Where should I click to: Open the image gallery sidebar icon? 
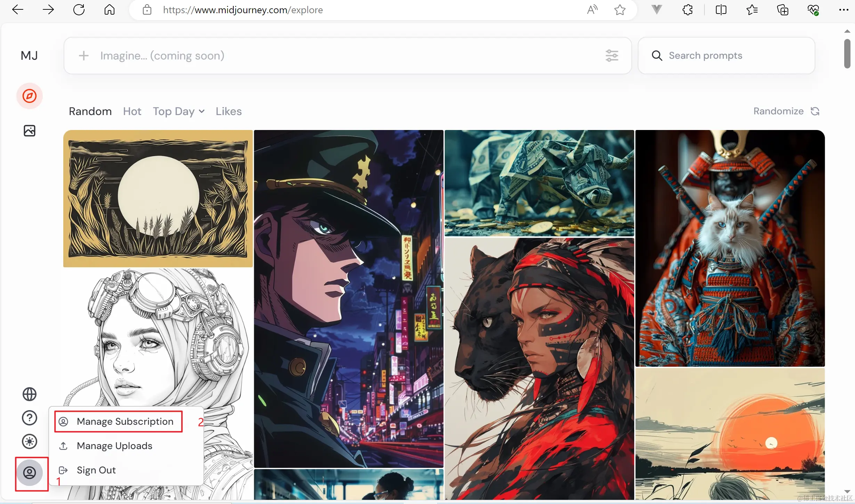point(30,131)
